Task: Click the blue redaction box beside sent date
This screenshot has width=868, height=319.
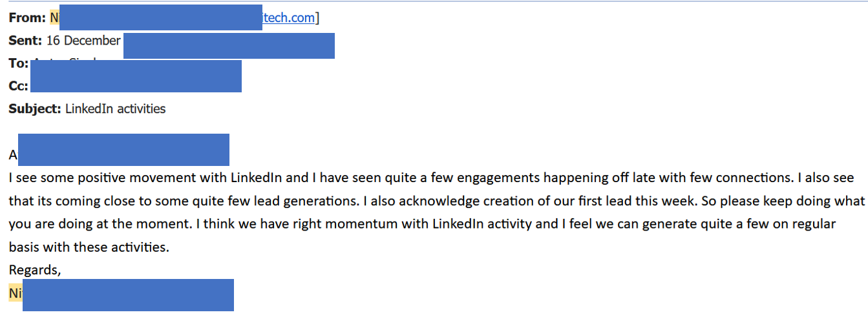Action: click(229, 46)
